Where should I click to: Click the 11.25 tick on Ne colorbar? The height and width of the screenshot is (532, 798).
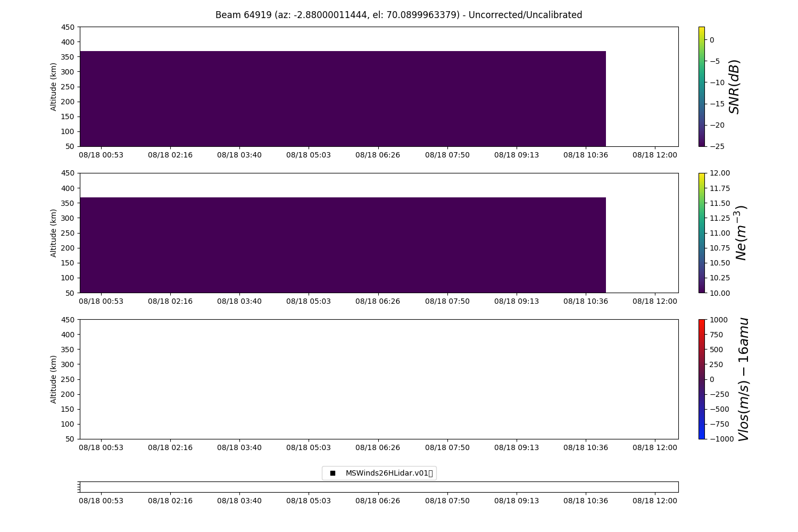[719, 218]
